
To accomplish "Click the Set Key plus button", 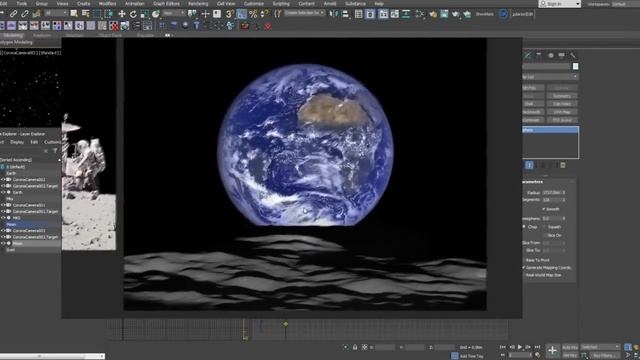I will tap(552, 350).
